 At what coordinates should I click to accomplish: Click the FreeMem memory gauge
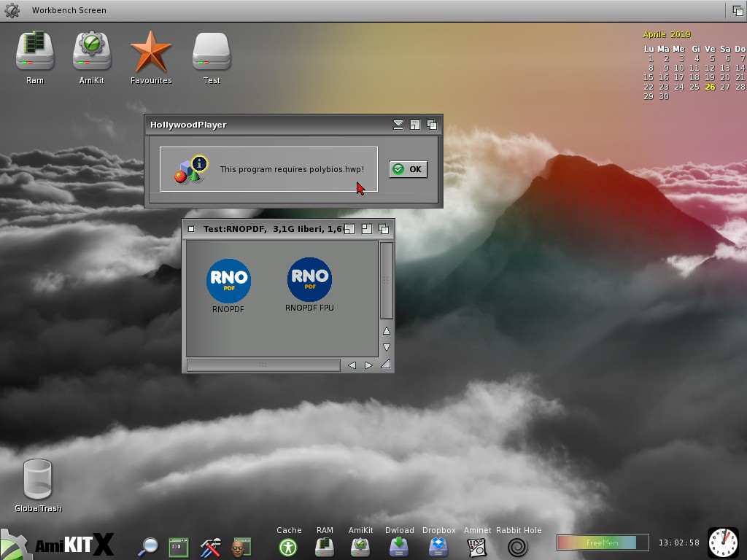[x=602, y=542]
